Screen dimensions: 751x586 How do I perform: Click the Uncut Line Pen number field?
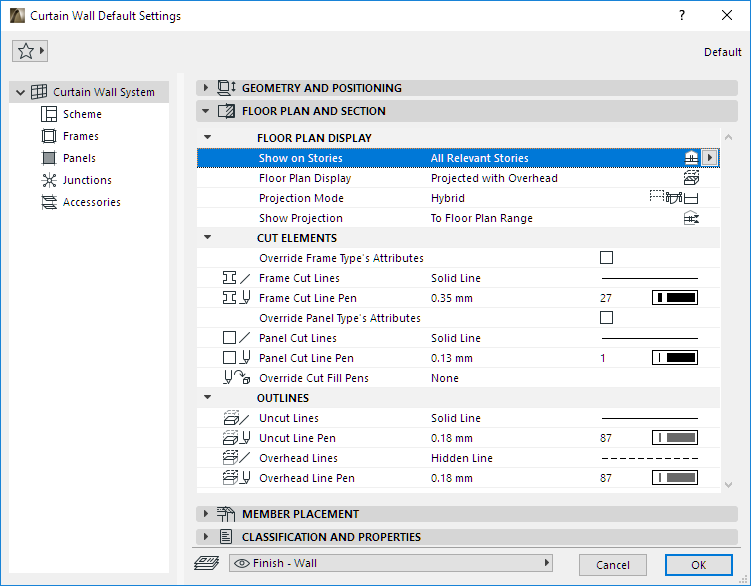point(606,438)
